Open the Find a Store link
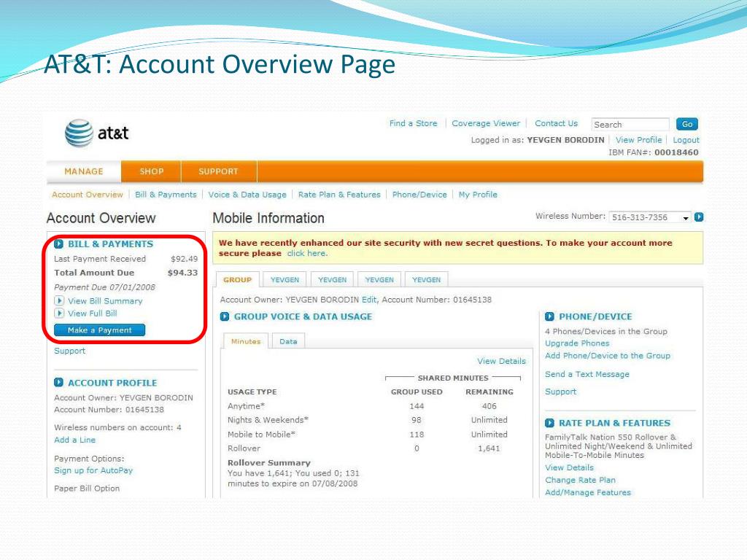Image resolution: width=747 pixels, height=560 pixels. (x=413, y=123)
